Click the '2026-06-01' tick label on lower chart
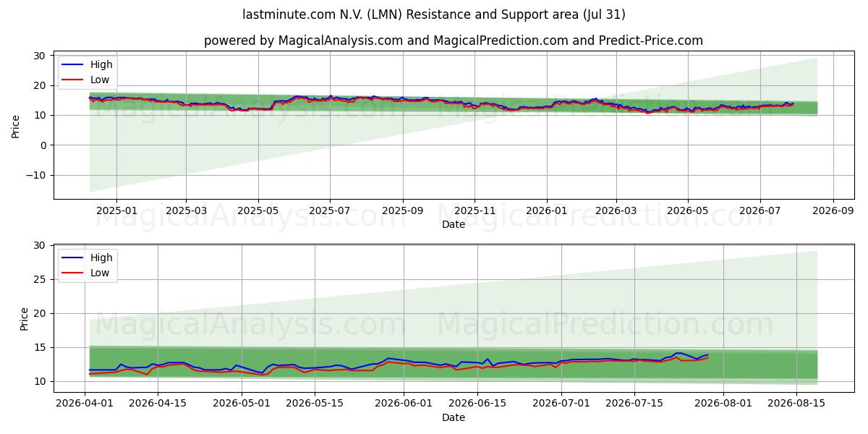This screenshot has height=434, width=868. 403,404
